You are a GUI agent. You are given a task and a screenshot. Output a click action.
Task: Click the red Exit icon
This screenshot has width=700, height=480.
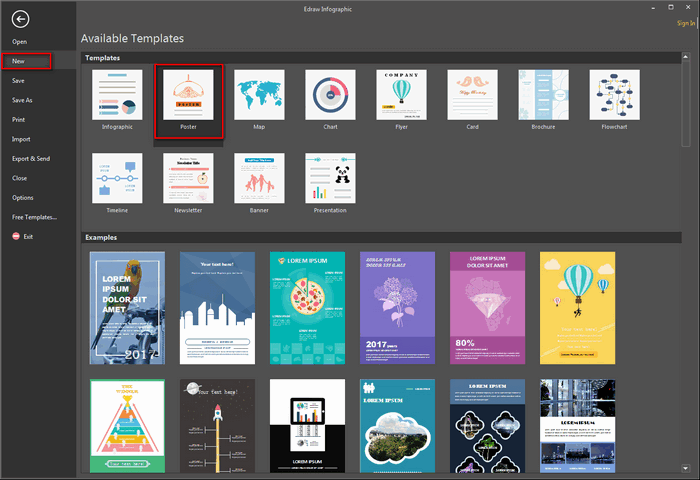[x=16, y=236]
